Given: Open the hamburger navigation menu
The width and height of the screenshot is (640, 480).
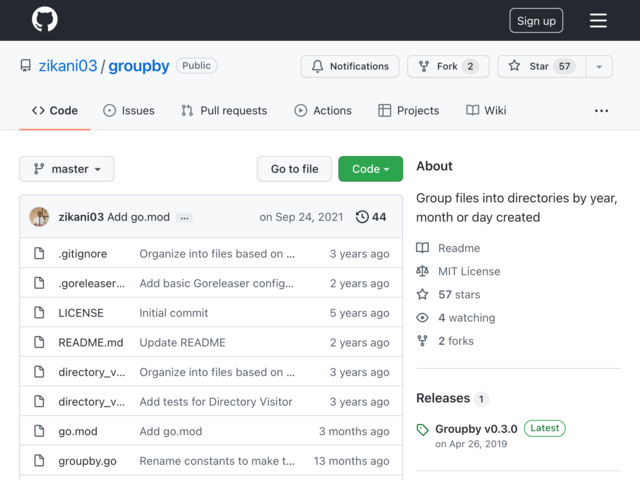Looking at the screenshot, I should [x=598, y=20].
